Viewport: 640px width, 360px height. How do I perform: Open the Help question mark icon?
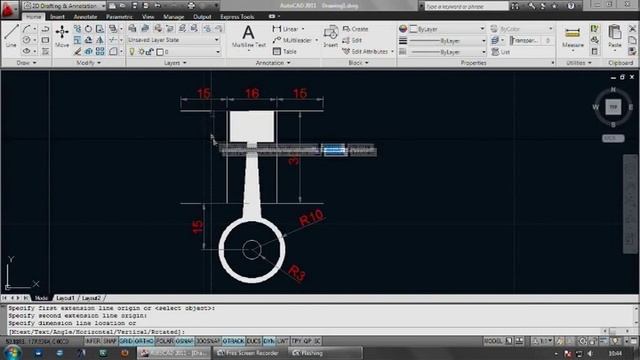571,6
